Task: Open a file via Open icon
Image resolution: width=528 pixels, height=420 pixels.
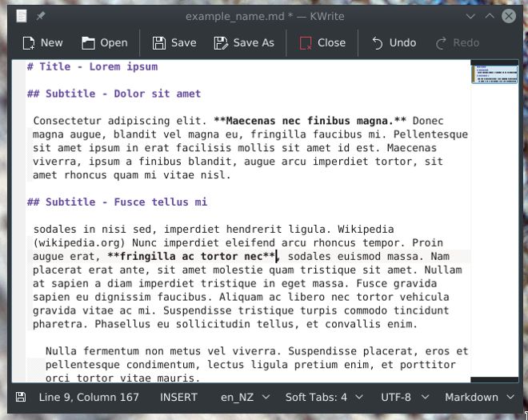Action: (x=88, y=43)
